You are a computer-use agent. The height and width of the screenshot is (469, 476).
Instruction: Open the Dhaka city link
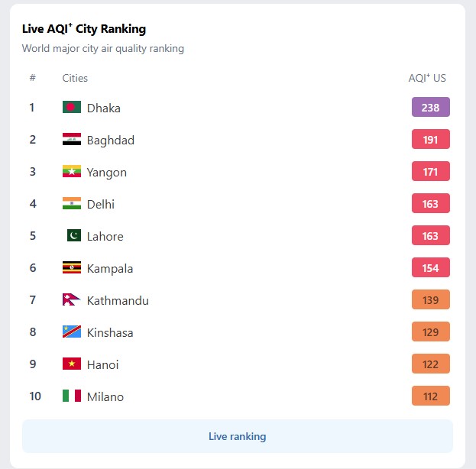click(103, 108)
